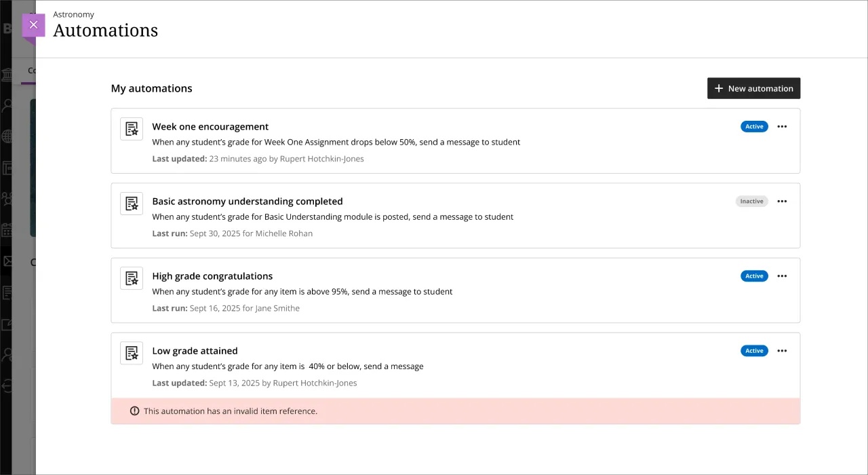Open the options menu for High grade congratulations
The width and height of the screenshot is (868, 475).
pyautogui.click(x=782, y=275)
